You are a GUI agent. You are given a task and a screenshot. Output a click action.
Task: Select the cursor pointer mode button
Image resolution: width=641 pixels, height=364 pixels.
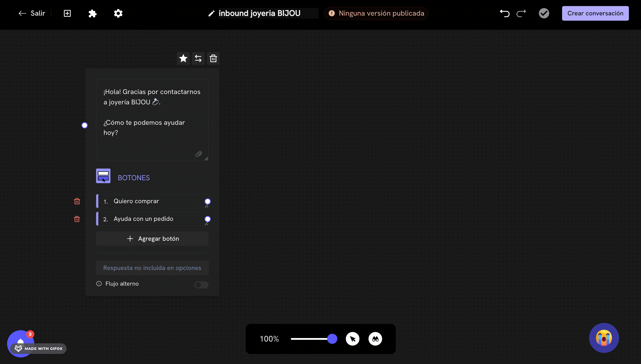(x=353, y=339)
